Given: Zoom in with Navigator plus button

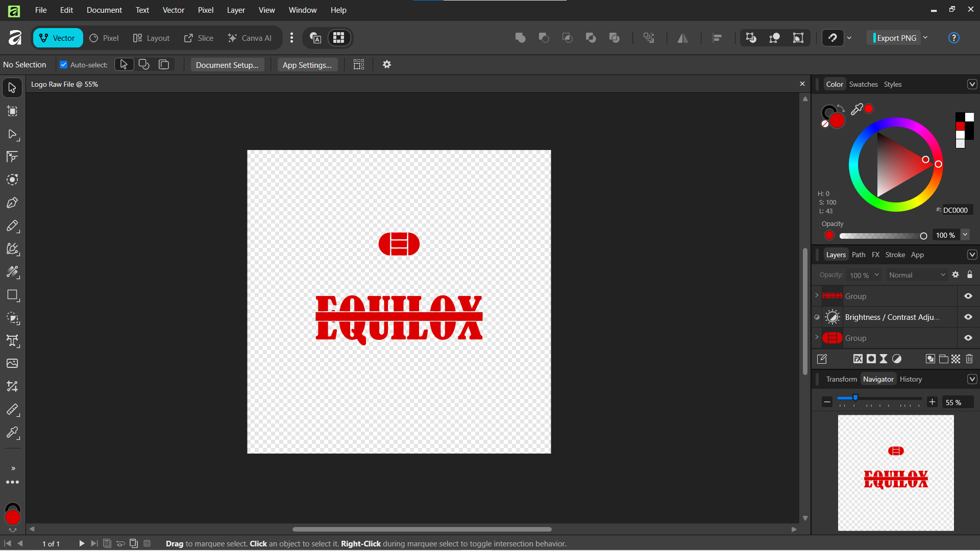Looking at the screenshot, I should point(932,402).
